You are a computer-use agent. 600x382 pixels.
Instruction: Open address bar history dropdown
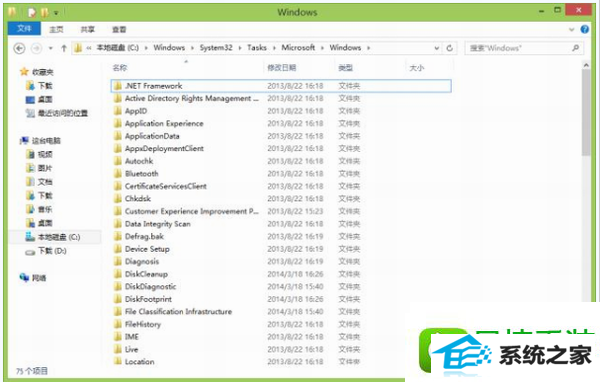[437, 48]
